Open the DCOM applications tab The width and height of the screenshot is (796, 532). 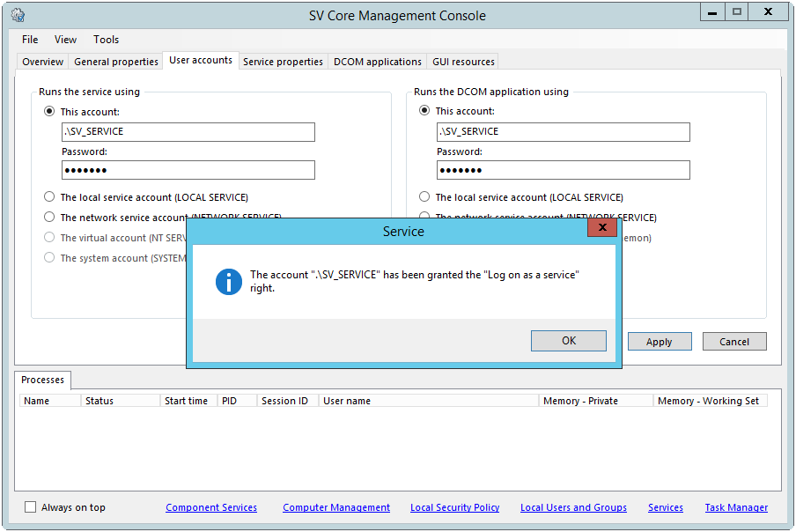pyautogui.click(x=378, y=62)
